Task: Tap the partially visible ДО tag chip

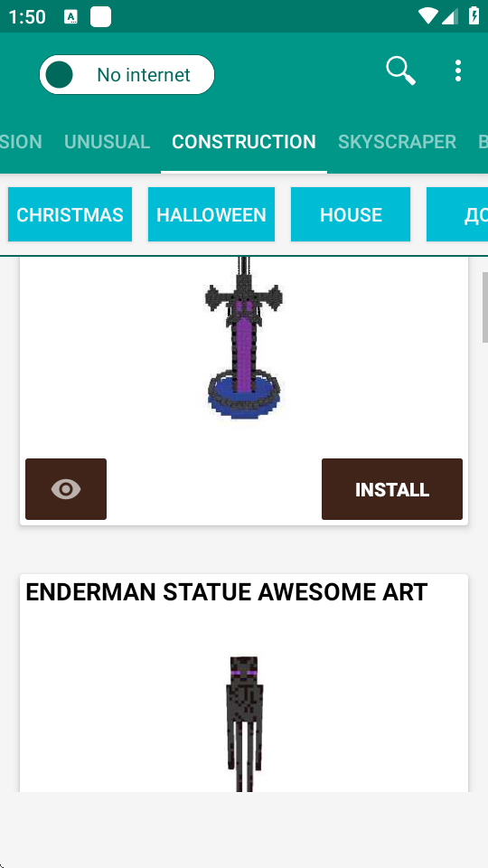Action: pos(457,214)
